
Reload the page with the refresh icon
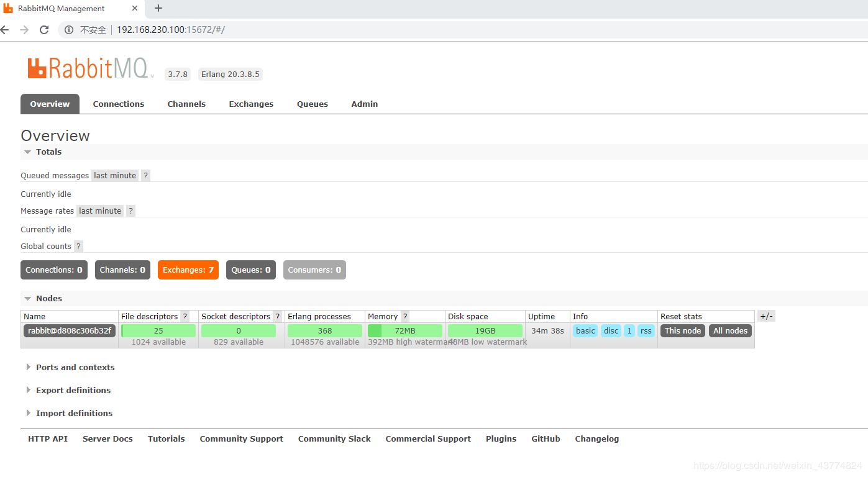[44, 30]
